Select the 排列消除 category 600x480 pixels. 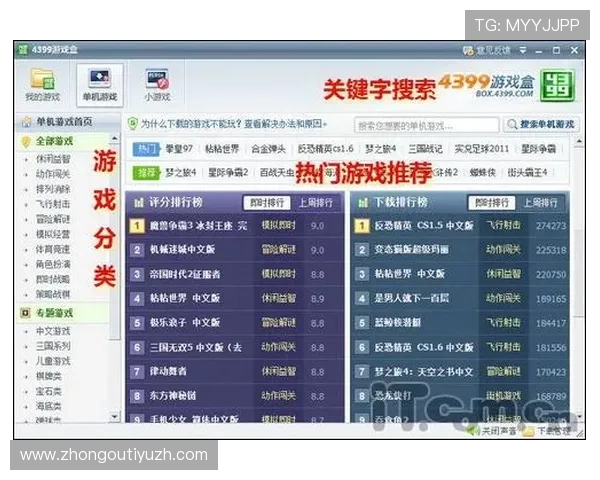pos(53,189)
